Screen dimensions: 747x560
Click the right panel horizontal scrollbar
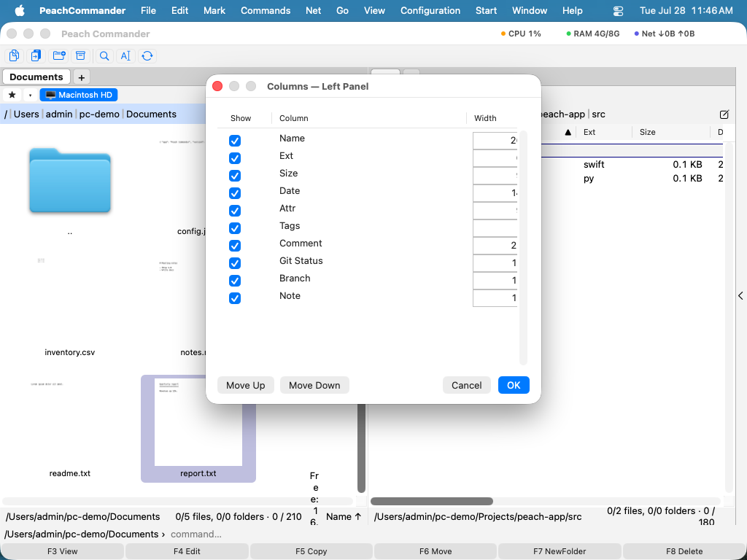tap(432, 501)
